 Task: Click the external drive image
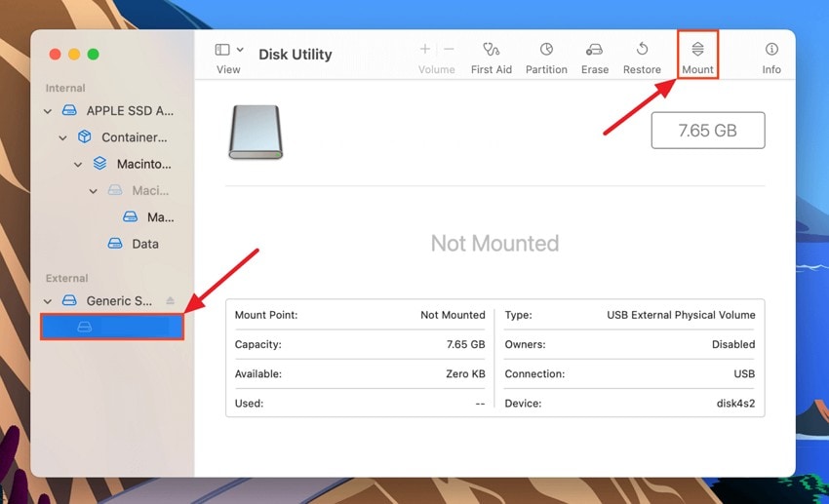(256, 132)
